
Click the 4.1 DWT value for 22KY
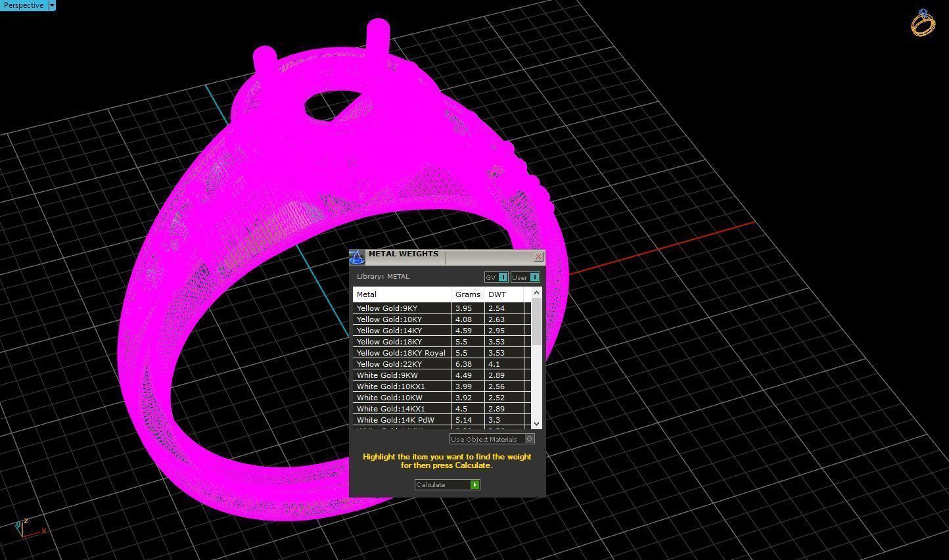pos(494,364)
